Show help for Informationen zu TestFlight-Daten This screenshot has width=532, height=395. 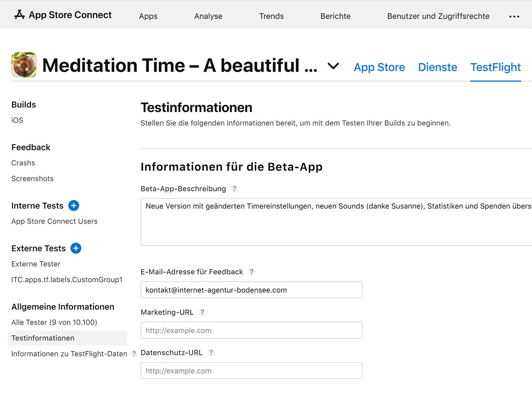(x=134, y=354)
